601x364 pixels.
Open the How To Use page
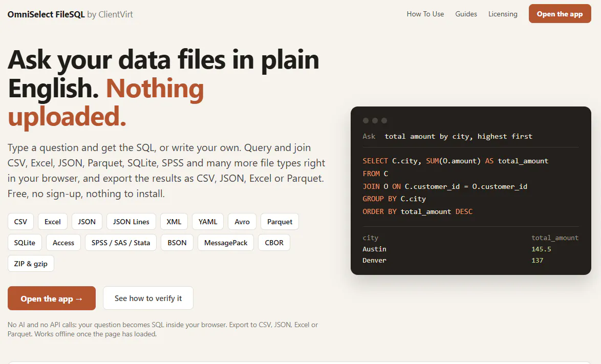coord(425,14)
